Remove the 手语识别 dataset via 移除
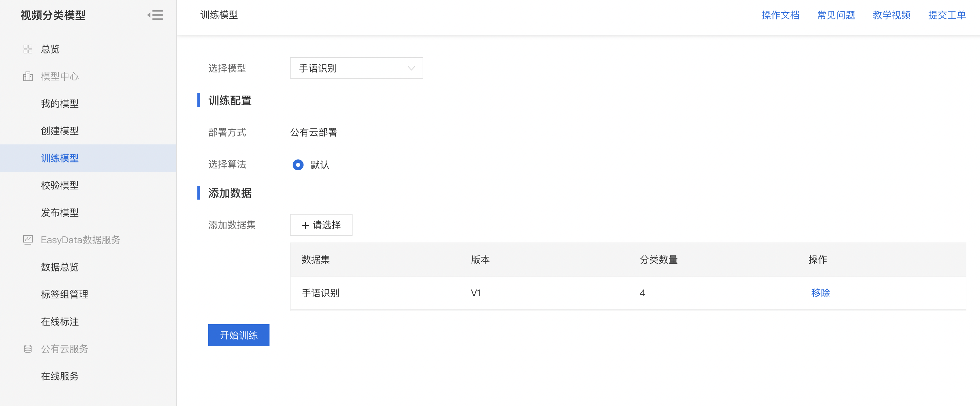 [x=820, y=293]
